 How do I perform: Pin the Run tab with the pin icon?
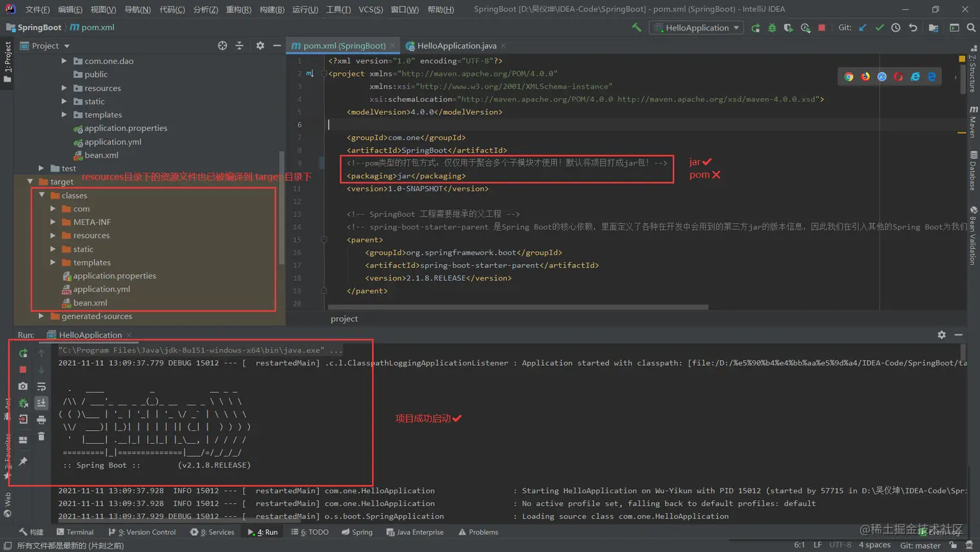point(23,461)
